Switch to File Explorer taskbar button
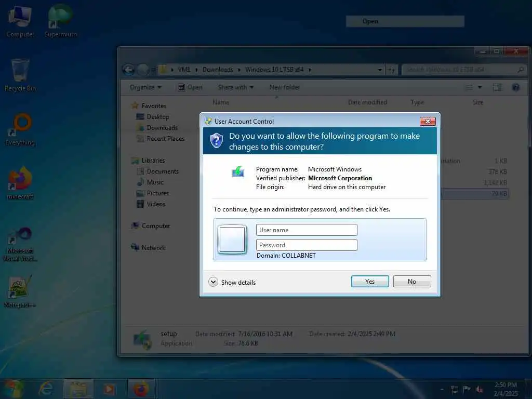 (x=78, y=389)
